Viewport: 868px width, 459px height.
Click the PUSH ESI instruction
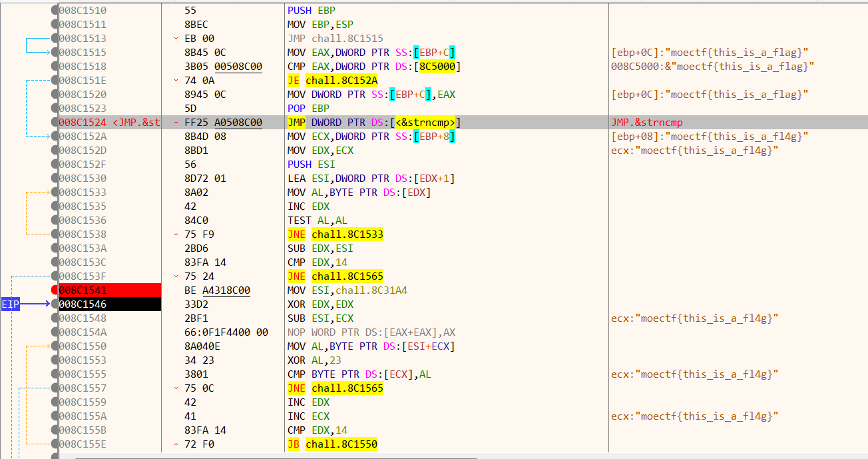(x=311, y=165)
